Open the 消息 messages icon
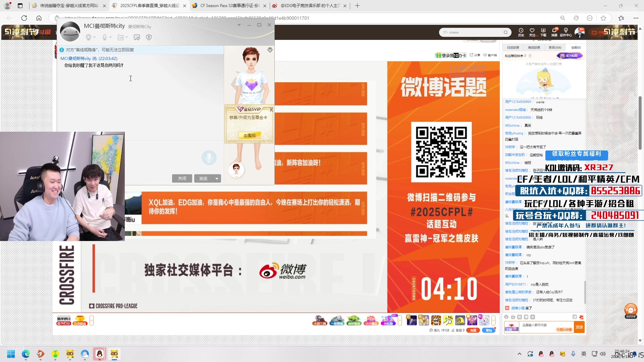 (554, 32)
